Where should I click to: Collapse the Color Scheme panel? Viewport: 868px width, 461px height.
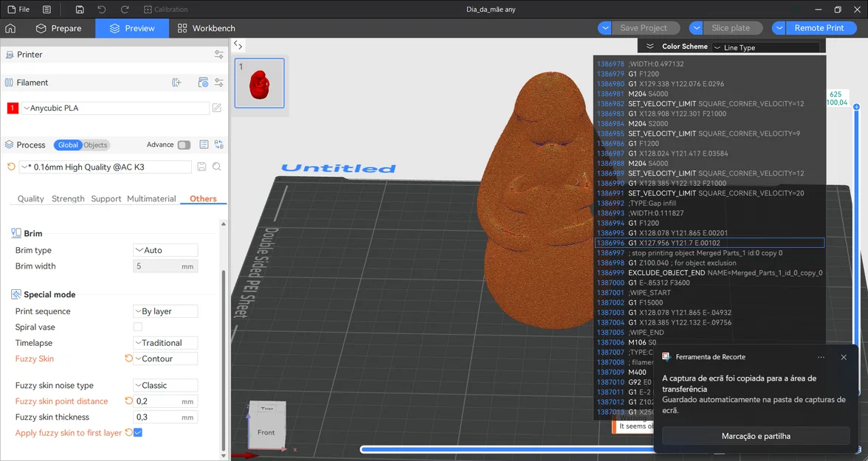[x=650, y=46]
